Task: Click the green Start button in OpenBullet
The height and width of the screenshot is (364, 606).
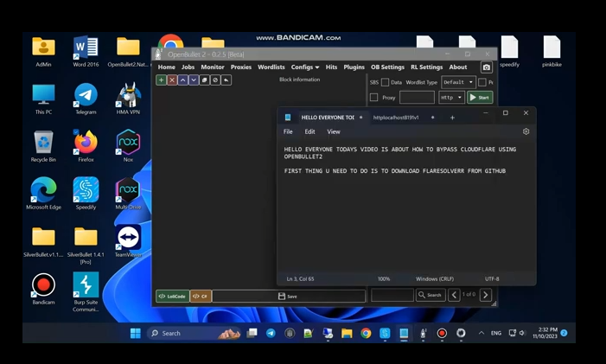Action: tap(480, 98)
